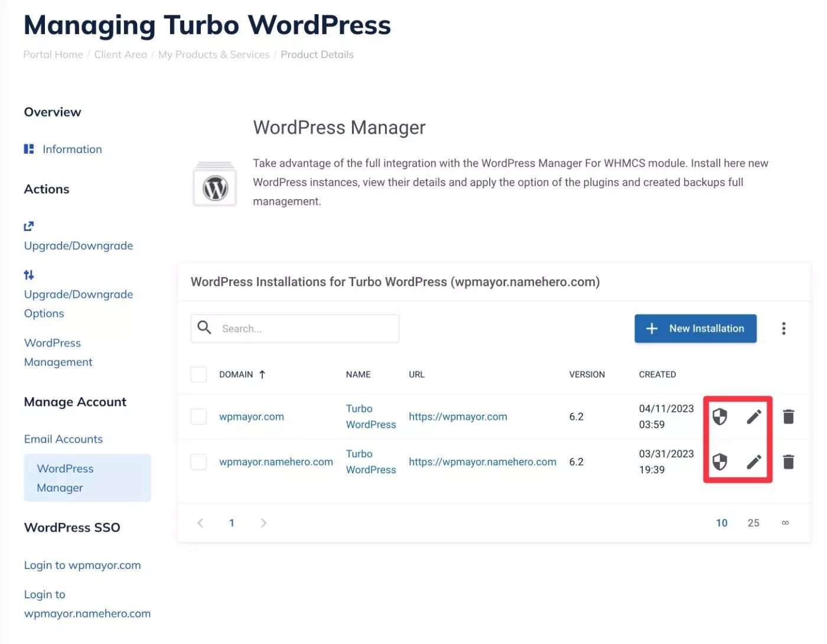Open the wpmayor.com domain link
This screenshot has height=644, width=827.
tap(252, 417)
